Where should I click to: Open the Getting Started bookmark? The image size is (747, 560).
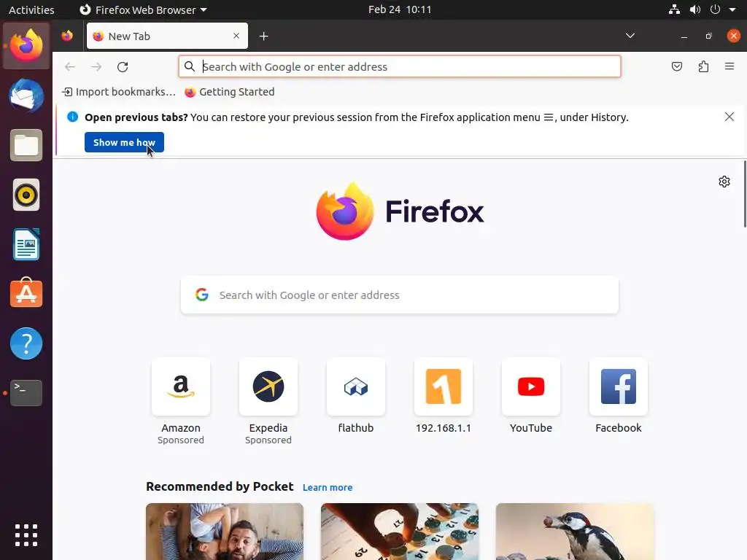(x=230, y=92)
